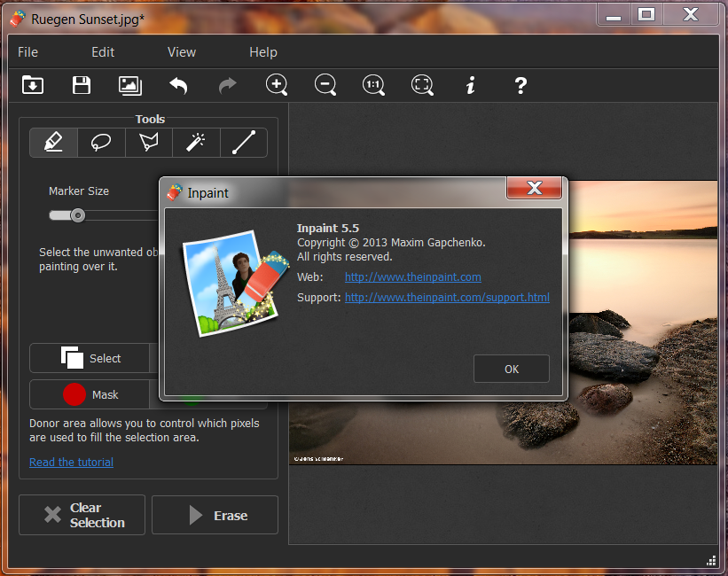Choose the red Mask mode button
The height and width of the screenshot is (576, 728).
coord(90,394)
